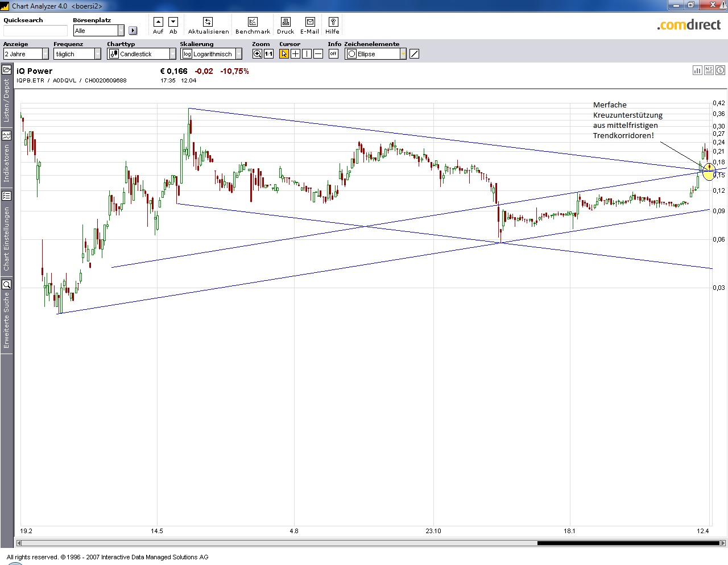Switch to the horizontal line cursor

(x=318, y=54)
